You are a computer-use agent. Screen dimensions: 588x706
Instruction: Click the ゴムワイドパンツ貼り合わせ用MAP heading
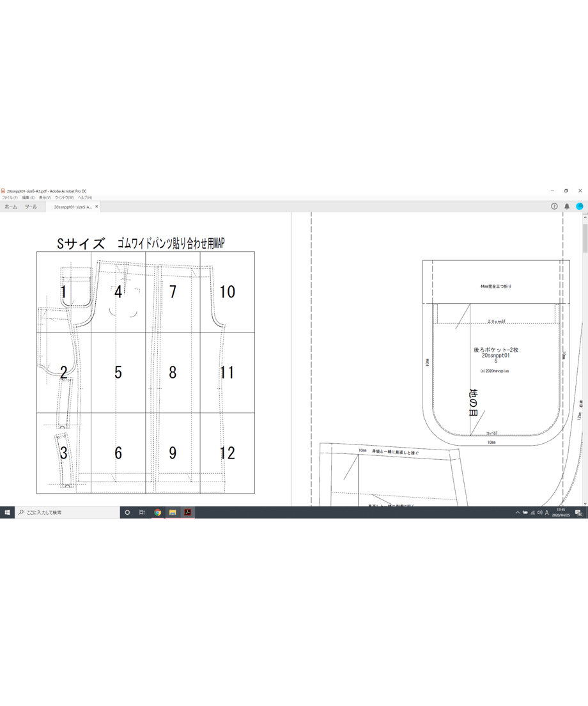(171, 244)
